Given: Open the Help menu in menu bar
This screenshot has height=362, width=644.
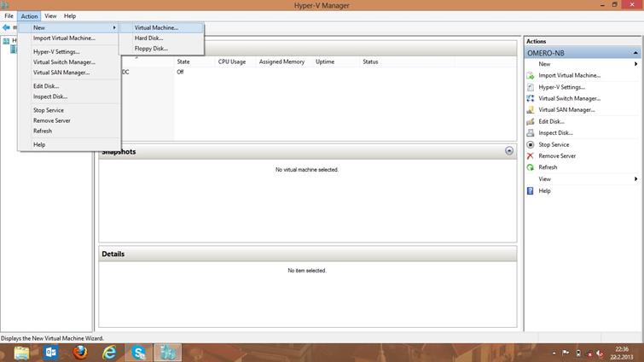Looking at the screenshot, I should (70, 16).
